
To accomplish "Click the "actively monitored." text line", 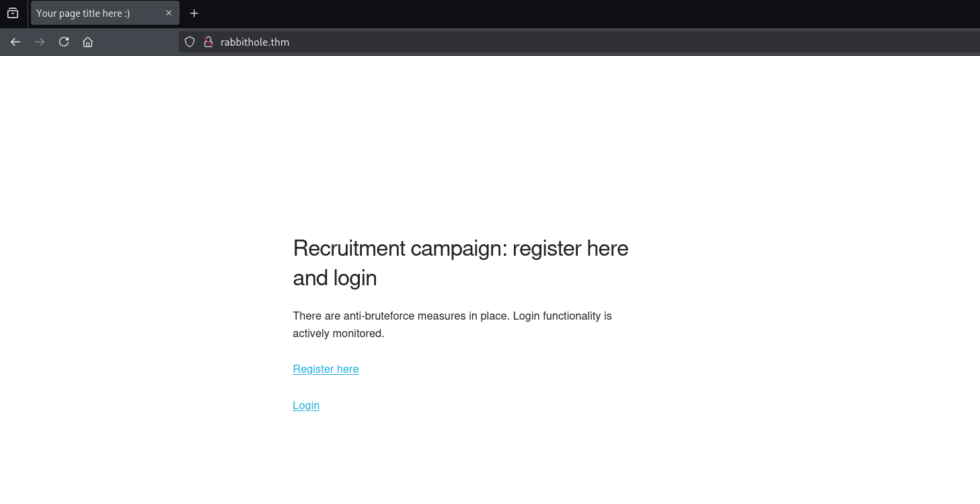I will 338,333.
